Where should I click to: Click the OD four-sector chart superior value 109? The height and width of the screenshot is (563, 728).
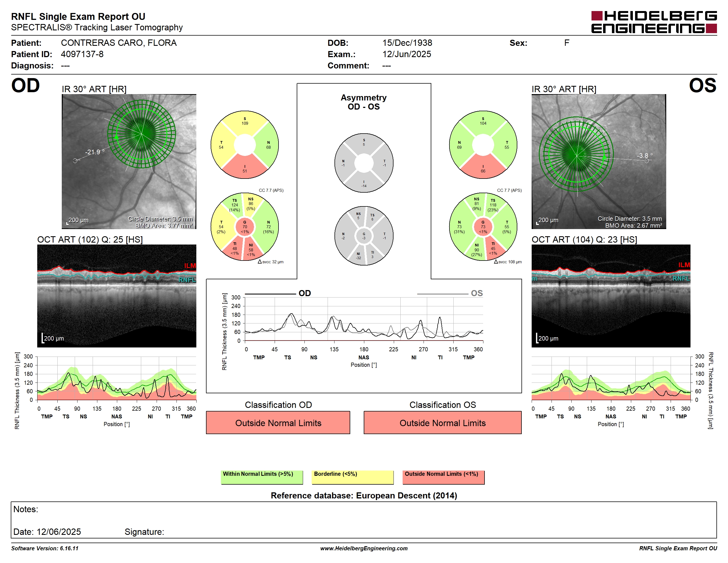[x=245, y=123]
